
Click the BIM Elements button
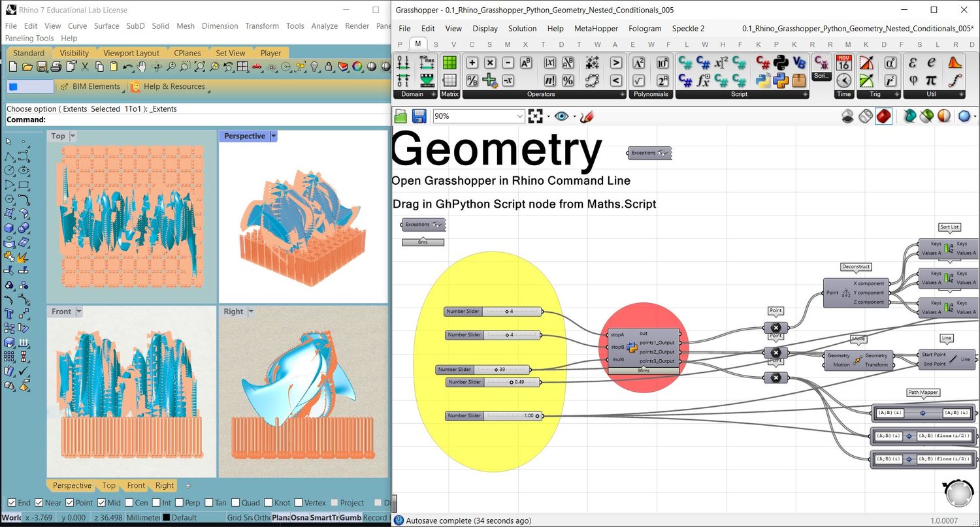[90, 86]
